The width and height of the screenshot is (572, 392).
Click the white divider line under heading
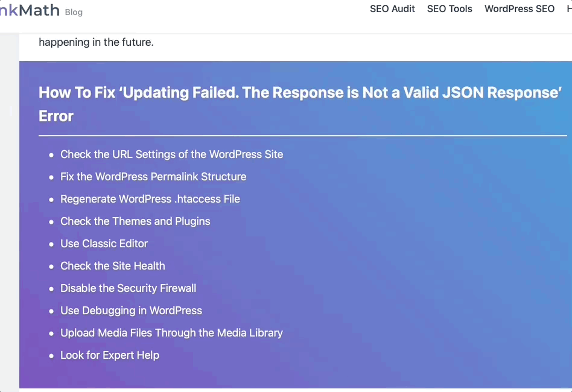coord(303,136)
